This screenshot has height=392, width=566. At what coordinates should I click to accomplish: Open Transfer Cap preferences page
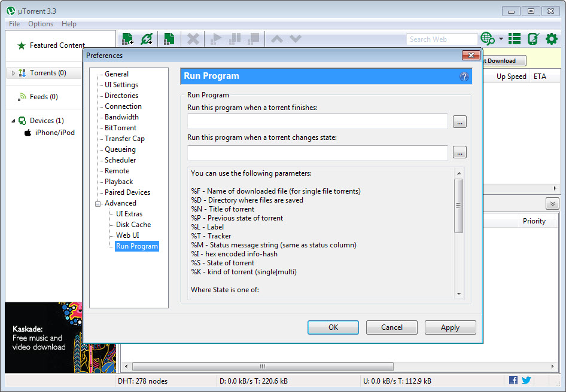124,139
